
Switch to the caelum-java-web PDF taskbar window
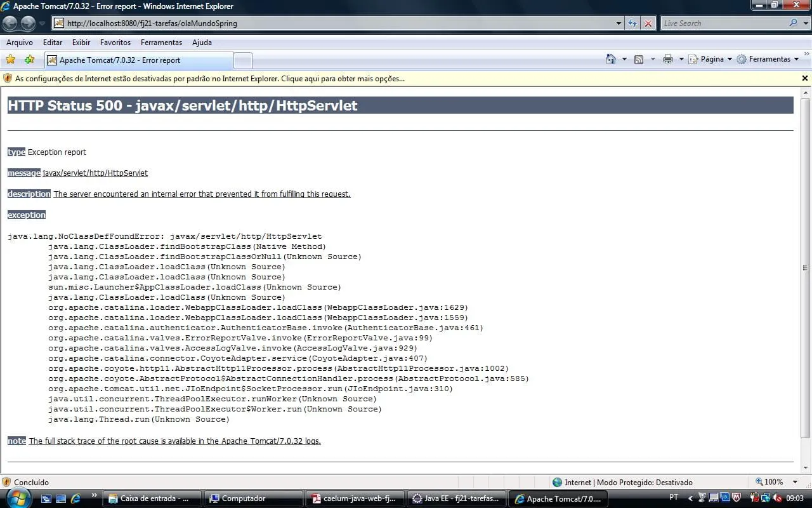pos(355,498)
